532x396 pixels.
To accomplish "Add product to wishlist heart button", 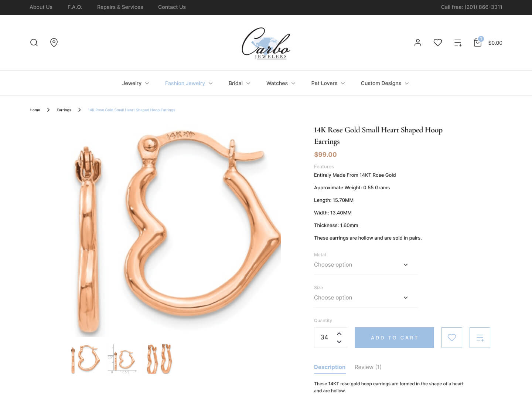I will 452,338.
